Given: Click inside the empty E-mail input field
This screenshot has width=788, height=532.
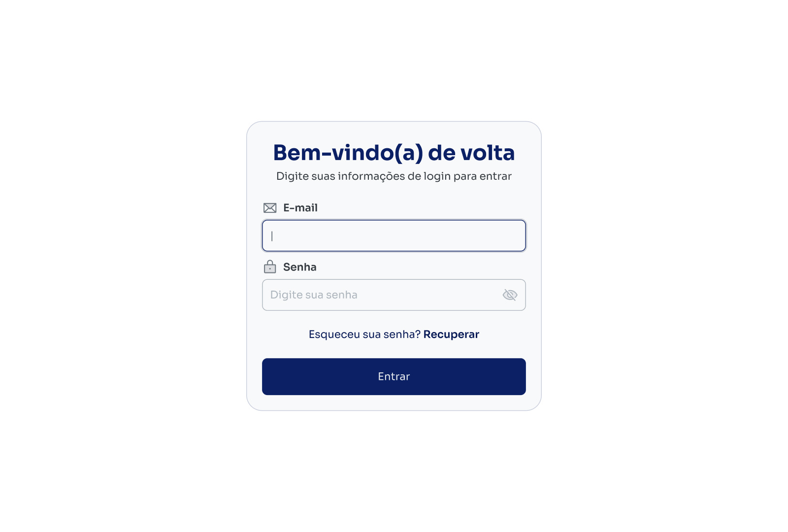Looking at the screenshot, I should pos(394,235).
